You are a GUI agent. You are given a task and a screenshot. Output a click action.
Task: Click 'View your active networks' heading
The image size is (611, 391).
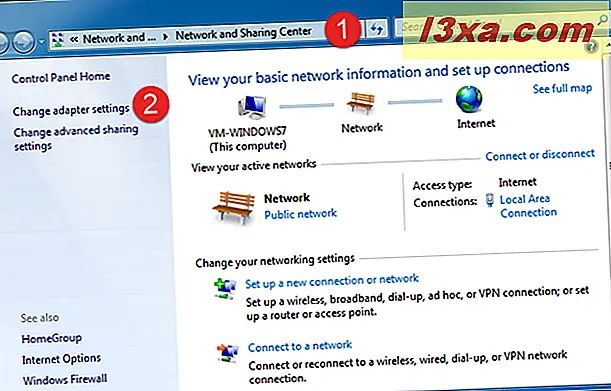pyautogui.click(x=254, y=166)
